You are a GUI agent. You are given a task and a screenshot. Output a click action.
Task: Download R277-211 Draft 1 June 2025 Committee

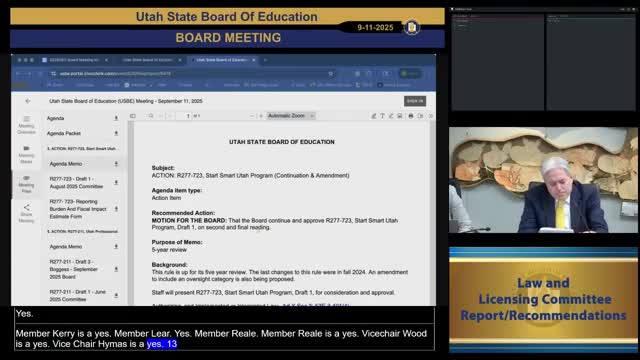coord(116,296)
